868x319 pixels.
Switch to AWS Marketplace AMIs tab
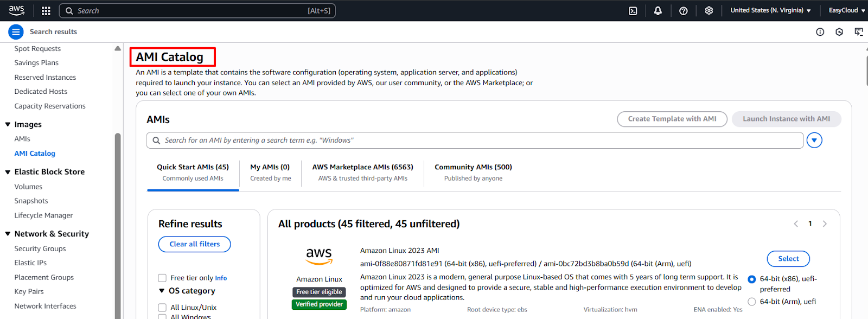(x=363, y=173)
